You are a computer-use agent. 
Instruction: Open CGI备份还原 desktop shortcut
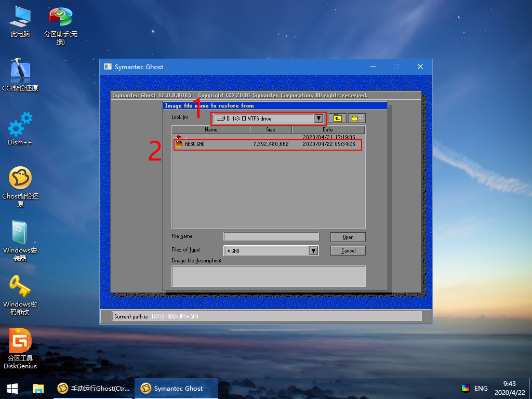(x=20, y=75)
